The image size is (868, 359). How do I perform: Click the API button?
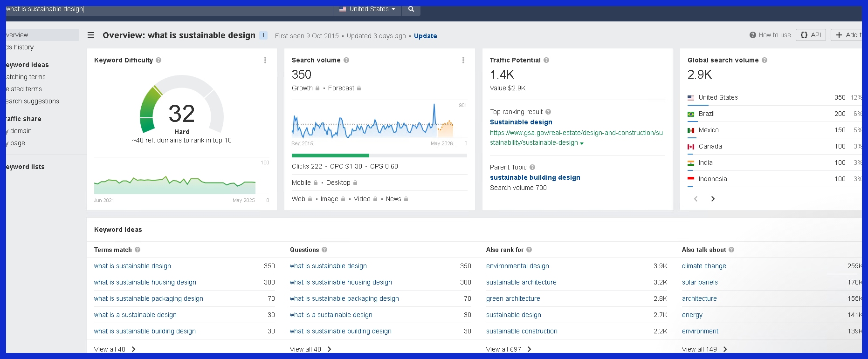click(x=811, y=35)
